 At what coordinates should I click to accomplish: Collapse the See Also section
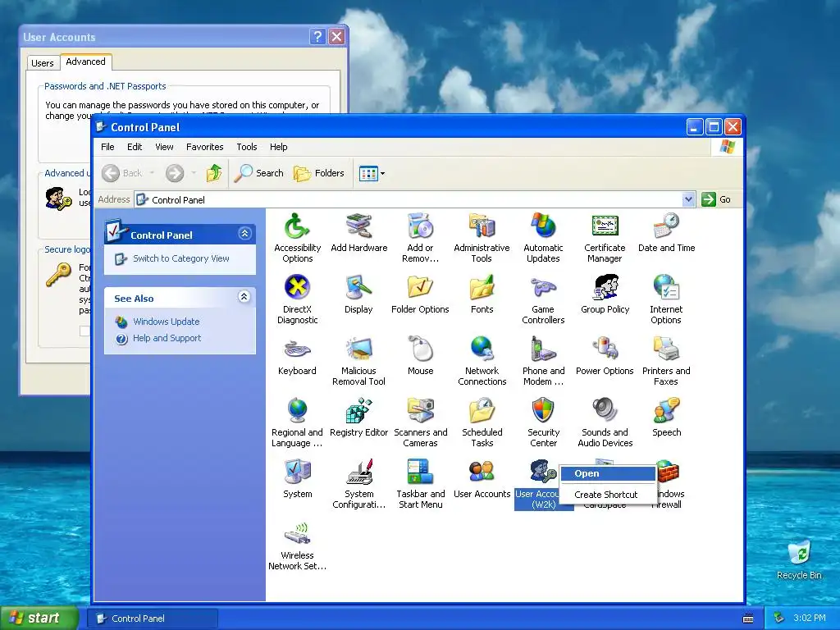tap(244, 297)
